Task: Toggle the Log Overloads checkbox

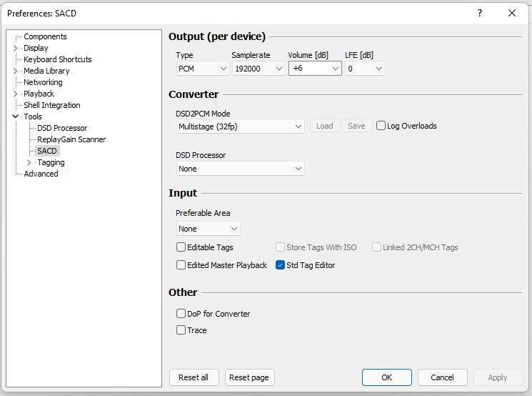Action: pyautogui.click(x=381, y=126)
